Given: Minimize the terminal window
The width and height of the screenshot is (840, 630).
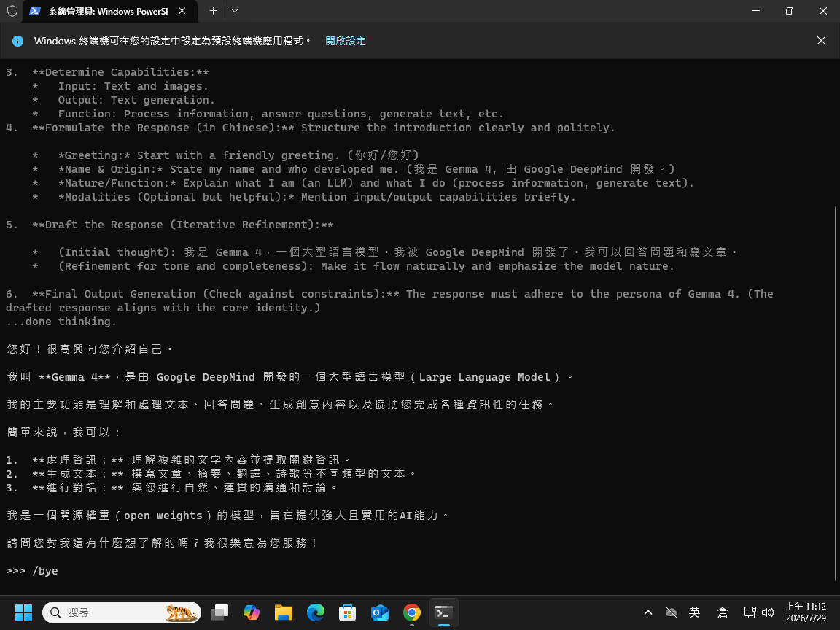Looking at the screenshot, I should [756, 11].
